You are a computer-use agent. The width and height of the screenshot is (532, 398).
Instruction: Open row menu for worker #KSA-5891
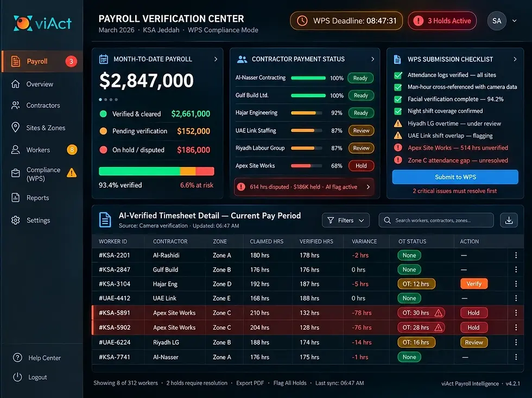pyautogui.click(x=516, y=313)
